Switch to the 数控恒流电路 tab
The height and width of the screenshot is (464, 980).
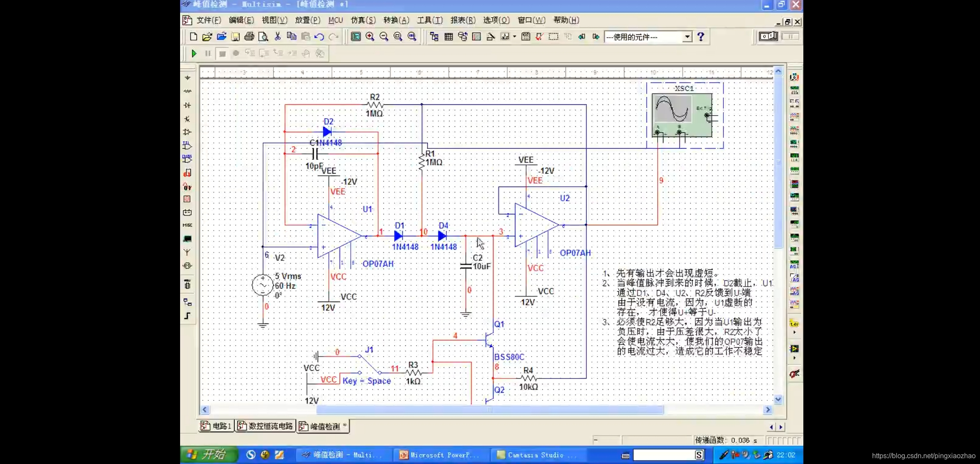pyautogui.click(x=266, y=426)
